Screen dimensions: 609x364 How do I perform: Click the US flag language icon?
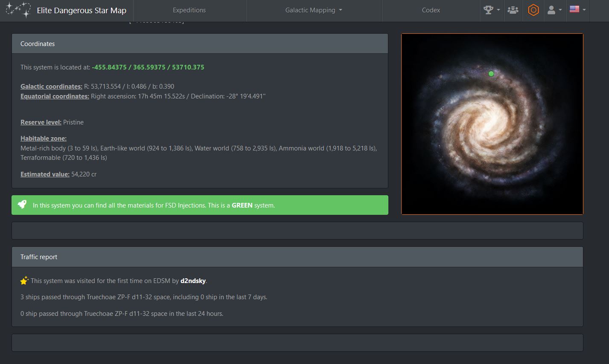[574, 9]
